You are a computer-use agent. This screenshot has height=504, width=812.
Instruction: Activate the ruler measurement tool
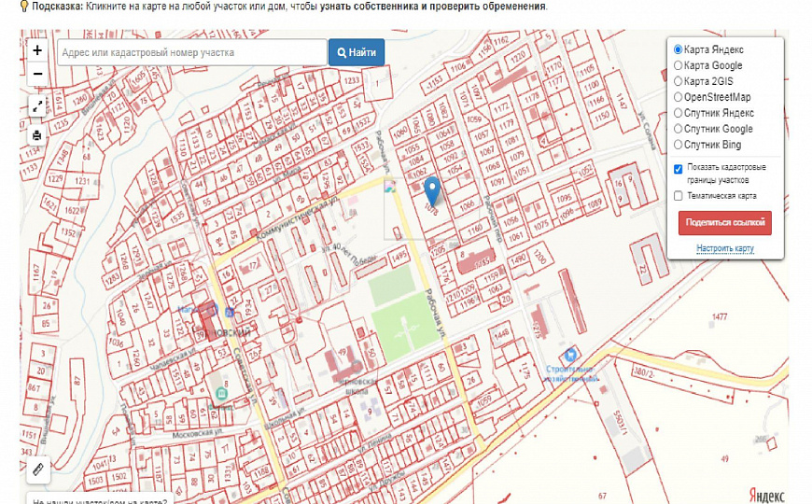point(37,469)
